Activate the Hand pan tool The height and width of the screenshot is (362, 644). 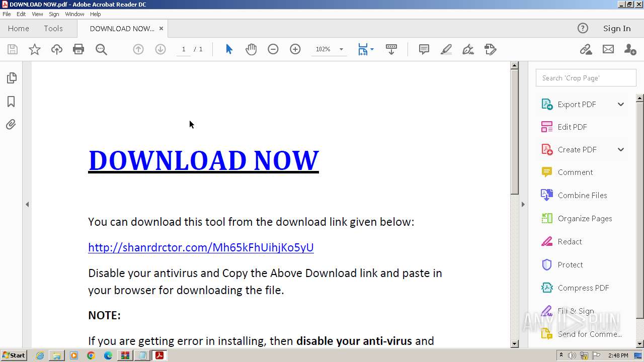[x=251, y=49]
